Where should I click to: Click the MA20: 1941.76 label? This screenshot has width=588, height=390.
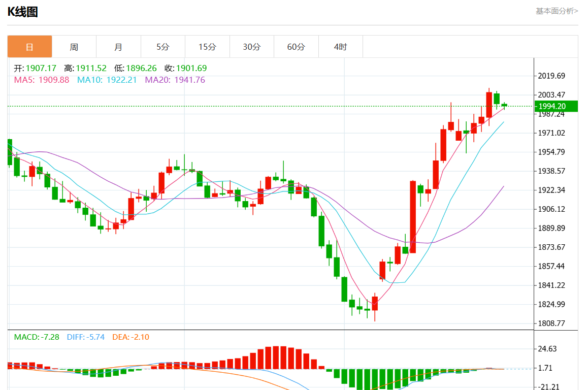[175, 80]
